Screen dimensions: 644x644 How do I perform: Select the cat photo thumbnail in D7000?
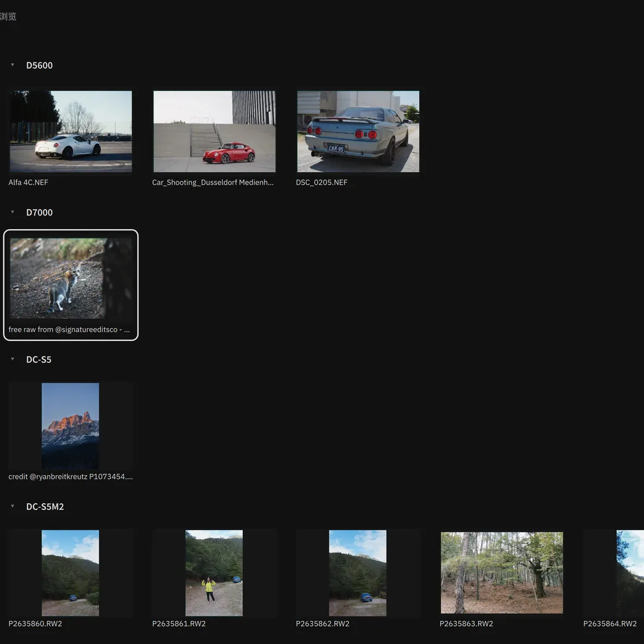point(71,279)
